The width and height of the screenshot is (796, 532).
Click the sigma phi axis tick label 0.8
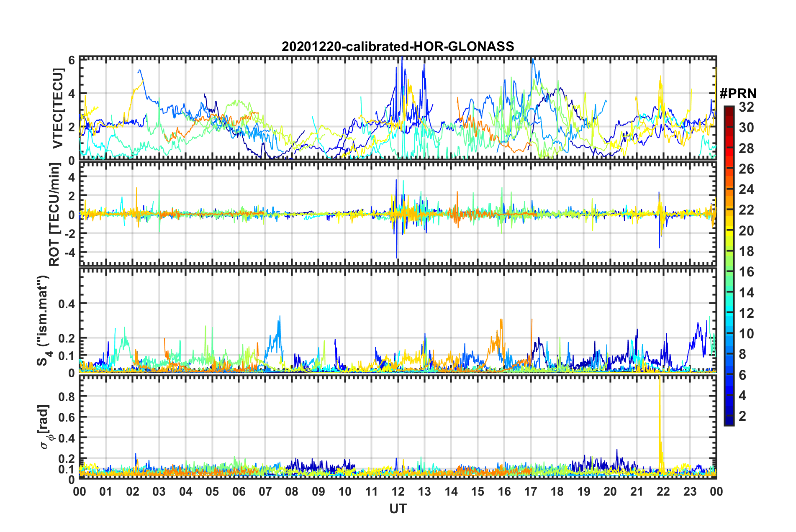[67, 396]
